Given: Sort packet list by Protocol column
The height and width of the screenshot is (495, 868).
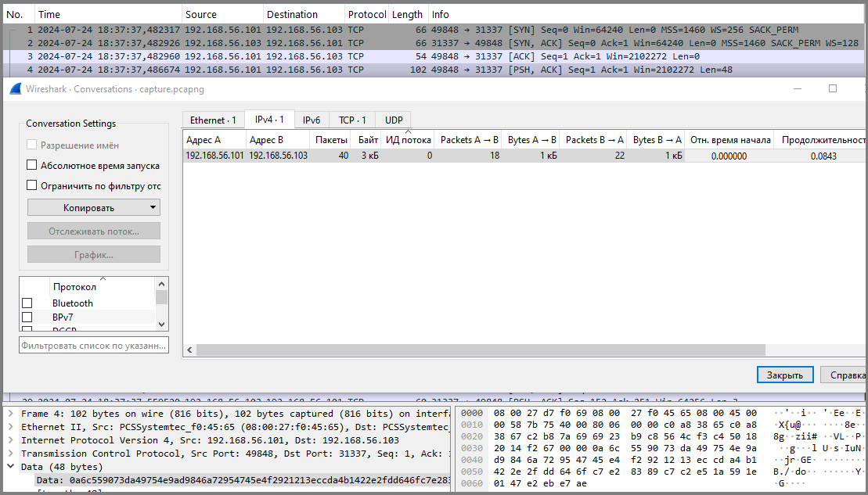Looking at the screenshot, I should [x=367, y=14].
